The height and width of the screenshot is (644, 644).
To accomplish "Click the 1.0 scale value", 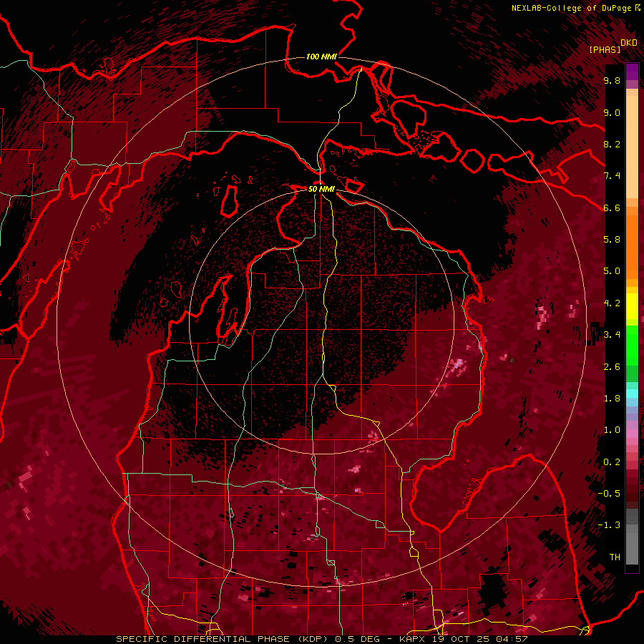I will click(612, 430).
